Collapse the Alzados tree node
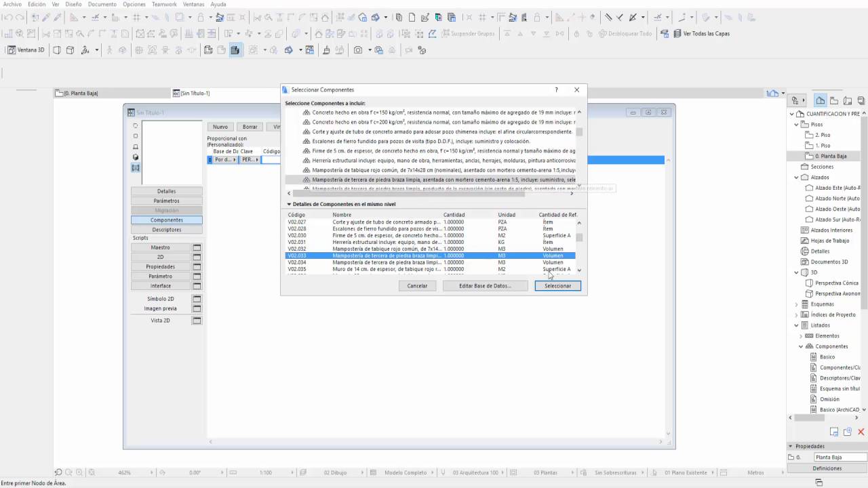This screenshot has height=488, width=868. pos(796,178)
